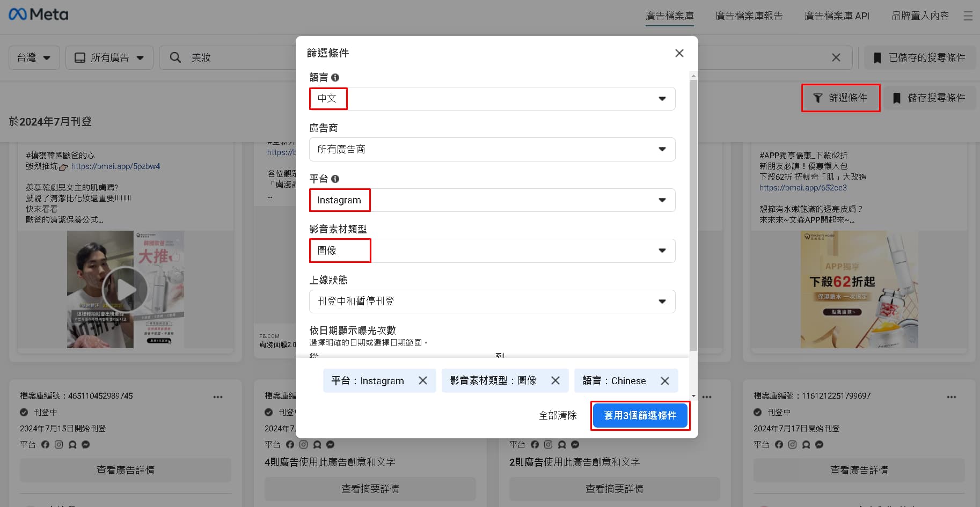Viewport: 980px width, 507px height.
Task: Click the active status check icon on ad 465110452989745
Action: pos(24,412)
